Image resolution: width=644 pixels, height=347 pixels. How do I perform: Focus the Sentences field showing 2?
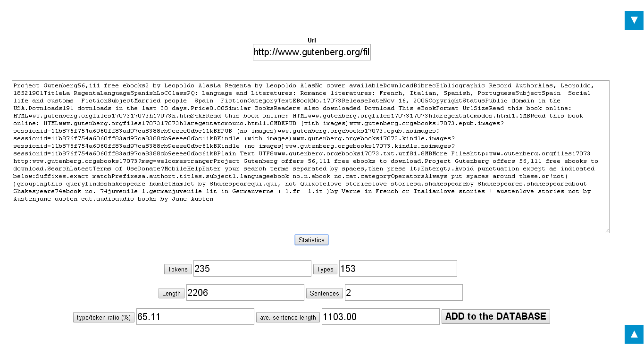403,293
